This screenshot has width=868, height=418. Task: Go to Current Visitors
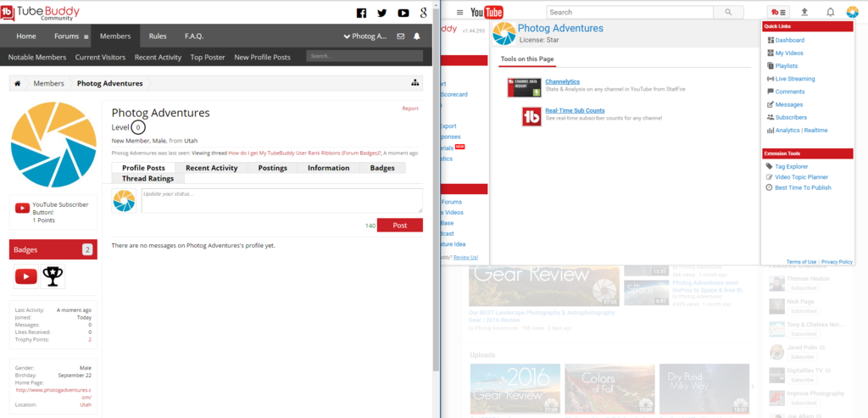coord(100,57)
